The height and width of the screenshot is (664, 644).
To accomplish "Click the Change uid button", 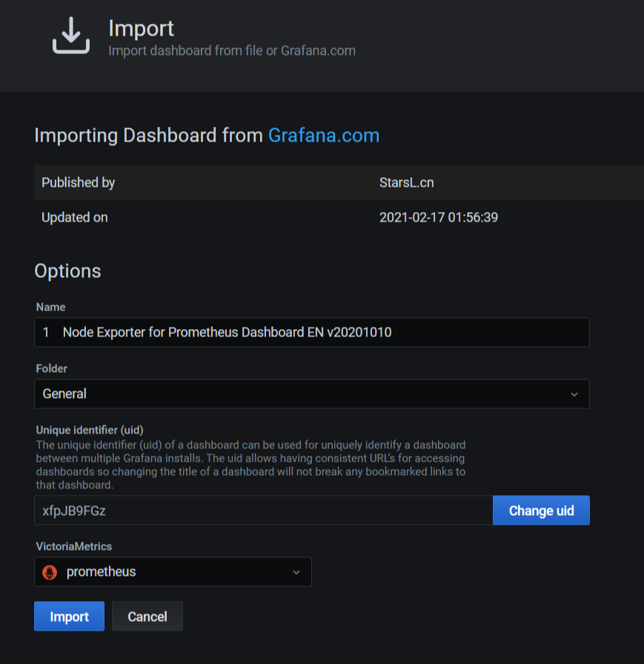I will click(x=541, y=511).
